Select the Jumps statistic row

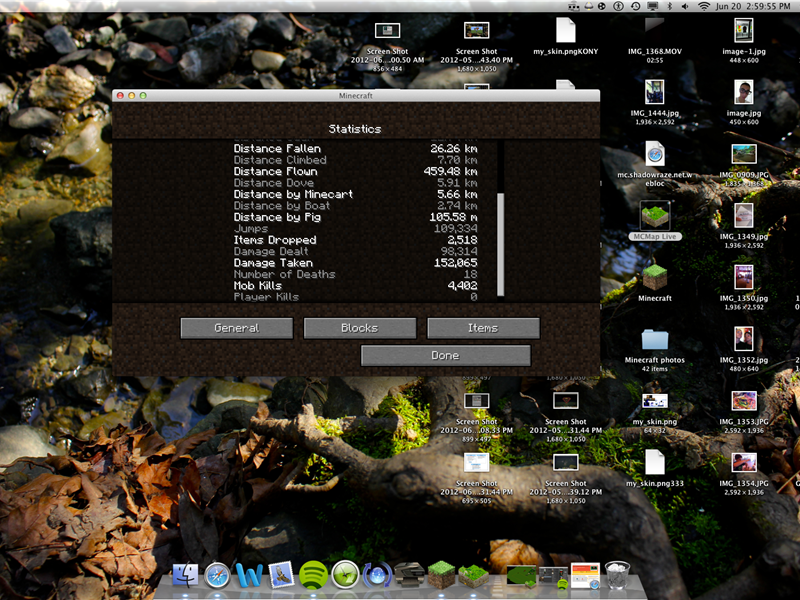tap(356, 229)
